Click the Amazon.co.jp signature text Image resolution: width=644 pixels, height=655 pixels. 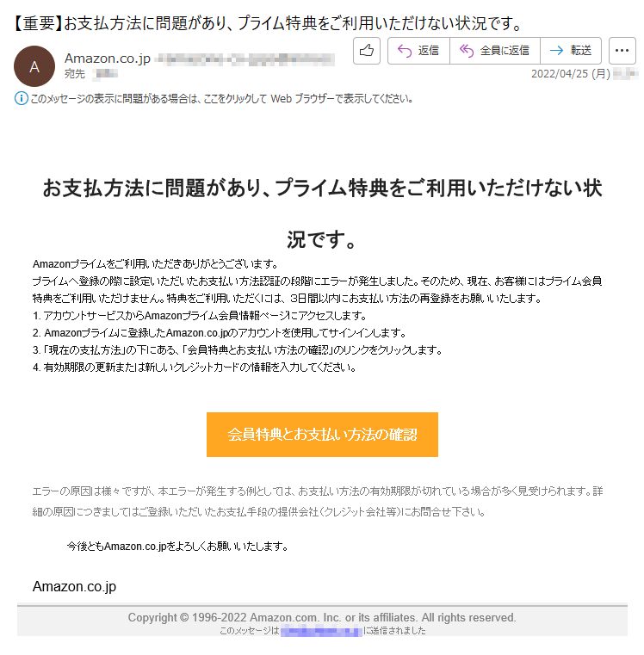coord(74,586)
